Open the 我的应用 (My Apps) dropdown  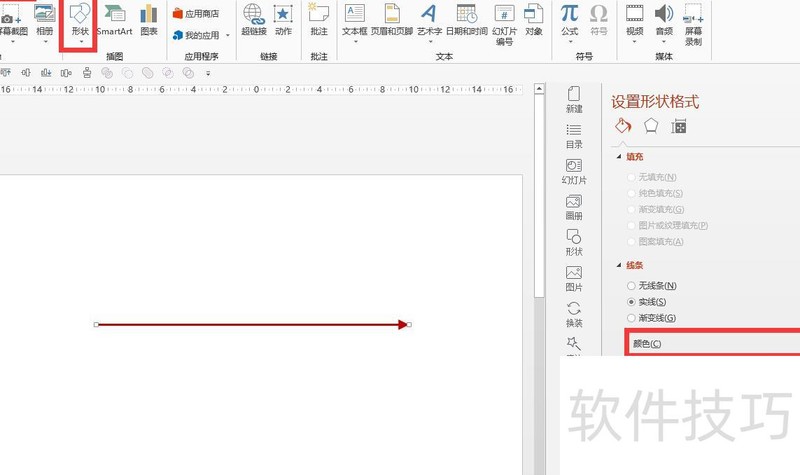click(x=201, y=35)
